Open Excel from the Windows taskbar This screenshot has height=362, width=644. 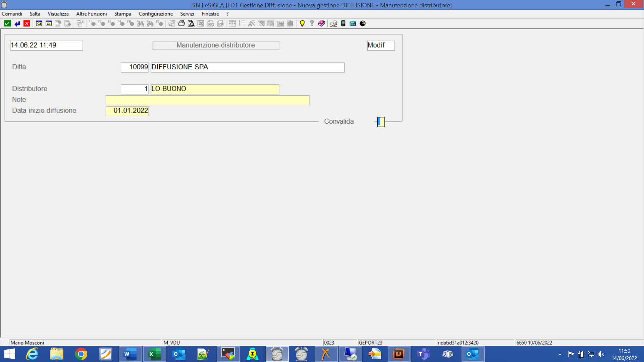154,354
